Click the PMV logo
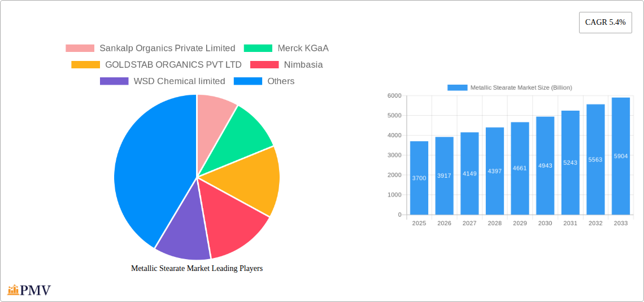Screen dimensions: 644x302 click(x=29, y=290)
